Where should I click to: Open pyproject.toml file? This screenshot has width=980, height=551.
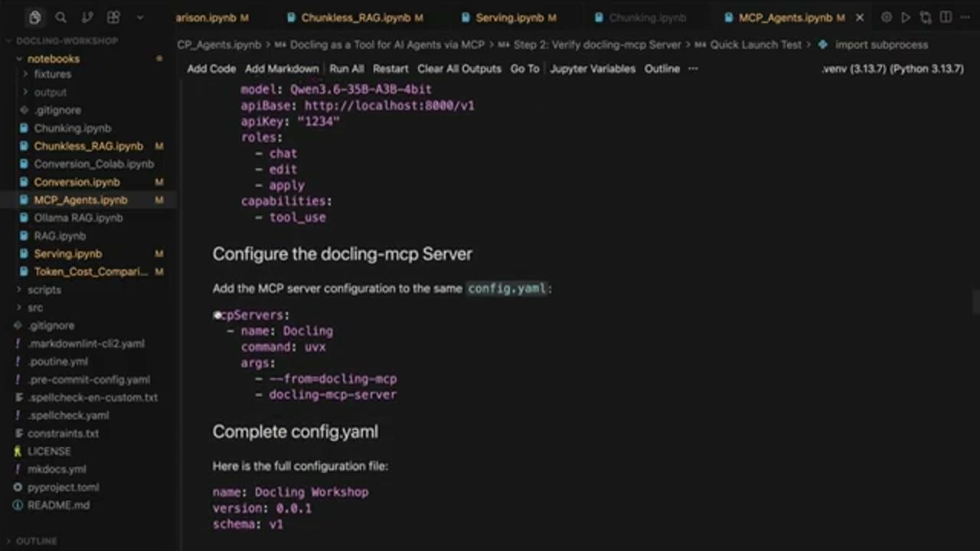pyautogui.click(x=64, y=487)
